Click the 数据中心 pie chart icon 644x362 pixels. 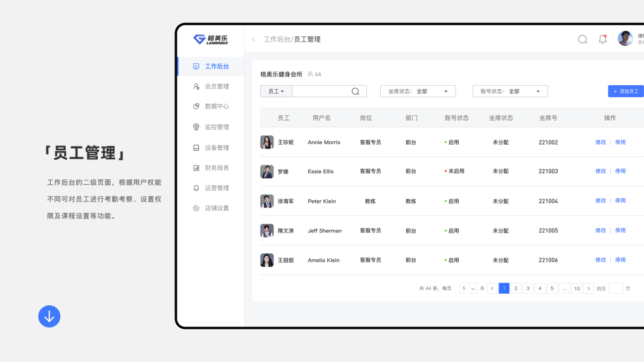(x=196, y=106)
